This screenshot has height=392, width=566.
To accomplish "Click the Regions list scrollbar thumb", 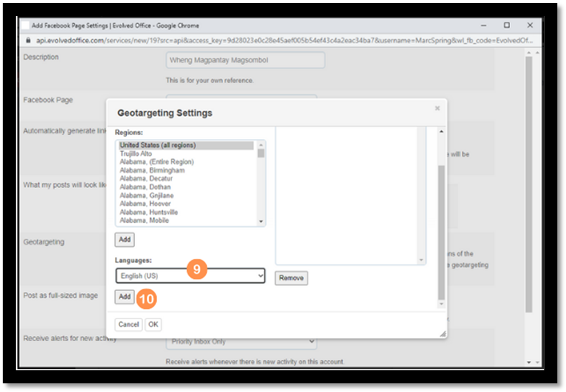I will (x=261, y=153).
